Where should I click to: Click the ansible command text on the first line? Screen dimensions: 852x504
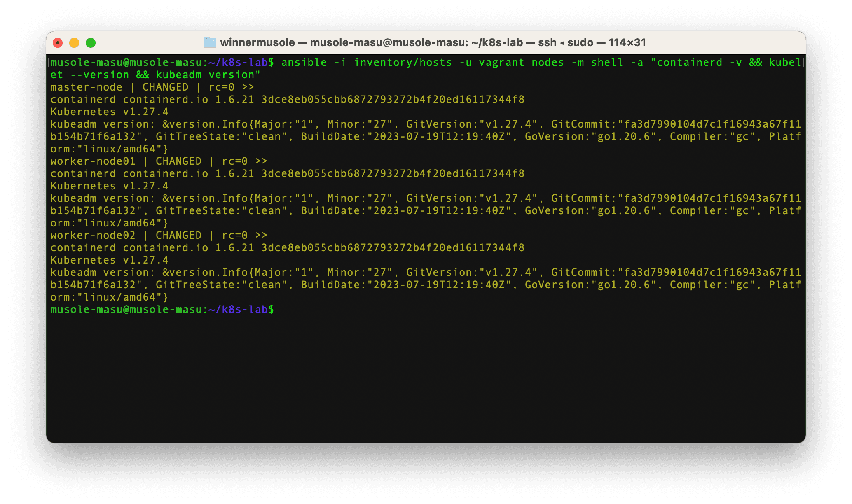(x=541, y=63)
